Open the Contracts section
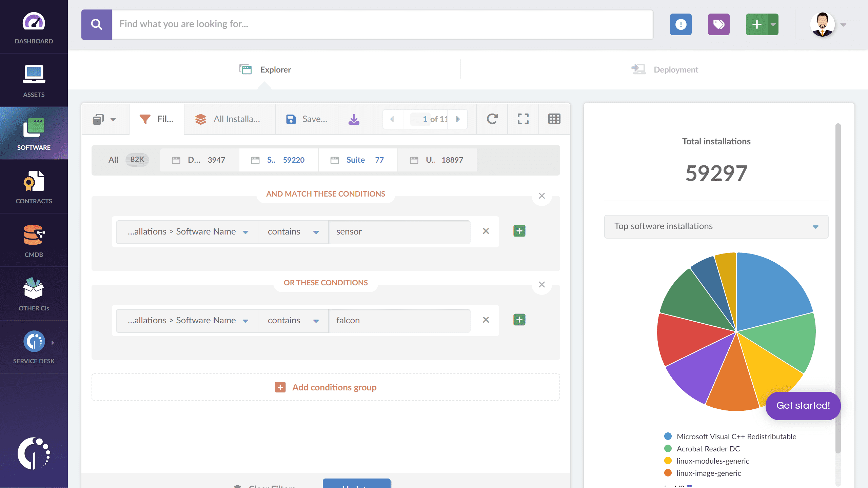 click(x=33, y=186)
